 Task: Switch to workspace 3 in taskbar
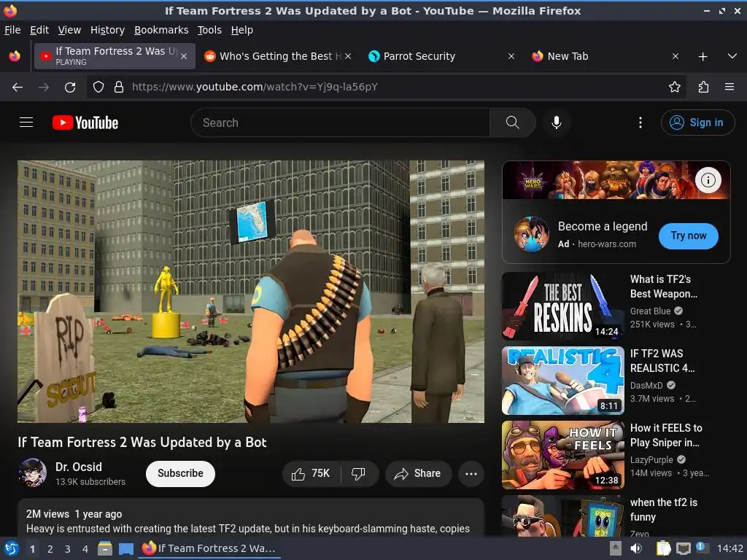coord(68,549)
